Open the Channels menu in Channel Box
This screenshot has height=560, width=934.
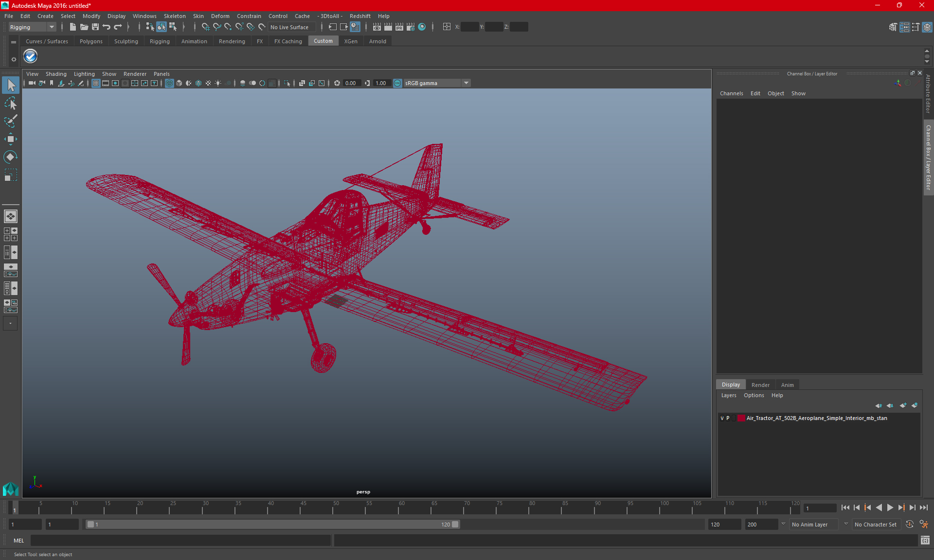(x=731, y=93)
